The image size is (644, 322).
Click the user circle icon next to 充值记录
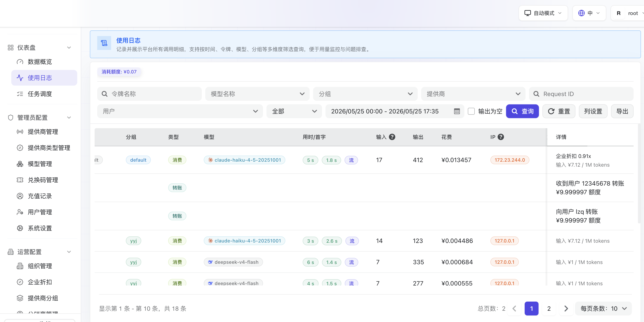(x=20, y=196)
